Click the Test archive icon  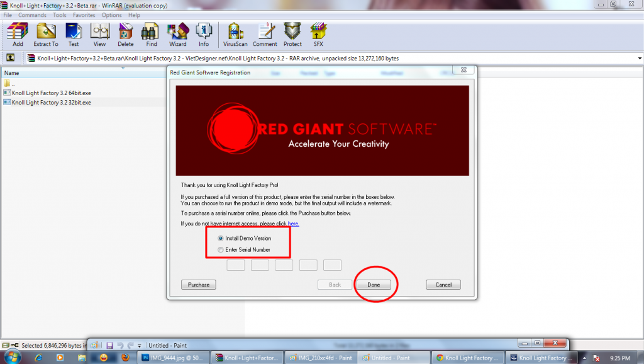click(74, 35)
